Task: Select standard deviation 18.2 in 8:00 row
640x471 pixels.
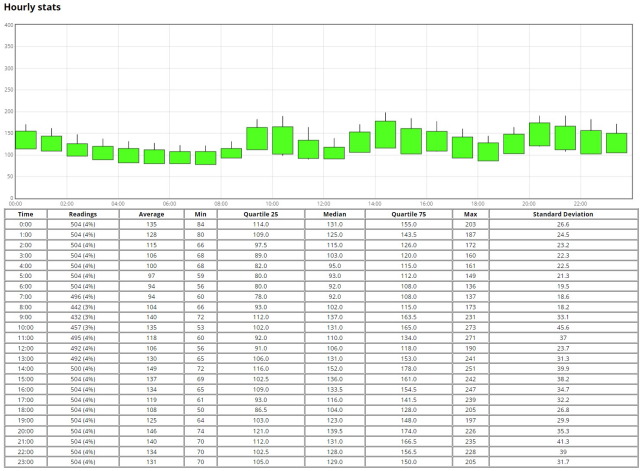Action: click(x=563, y=307)
